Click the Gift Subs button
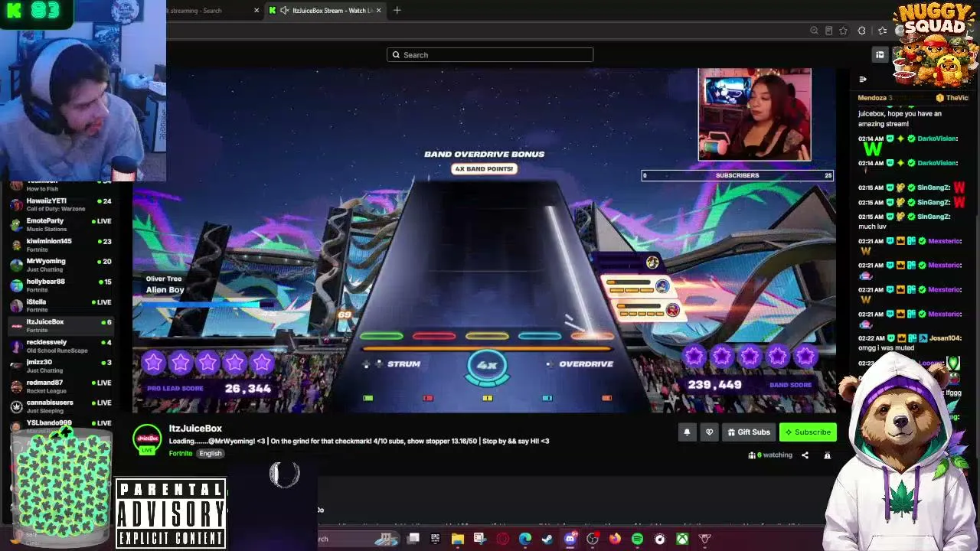Screen dimensions: 980x551 [749, 432]
